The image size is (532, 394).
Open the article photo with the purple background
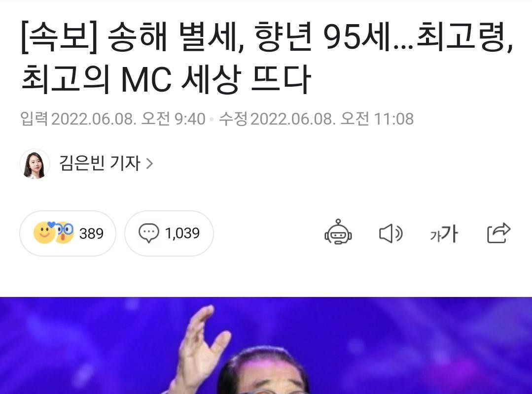coord(266,346)
